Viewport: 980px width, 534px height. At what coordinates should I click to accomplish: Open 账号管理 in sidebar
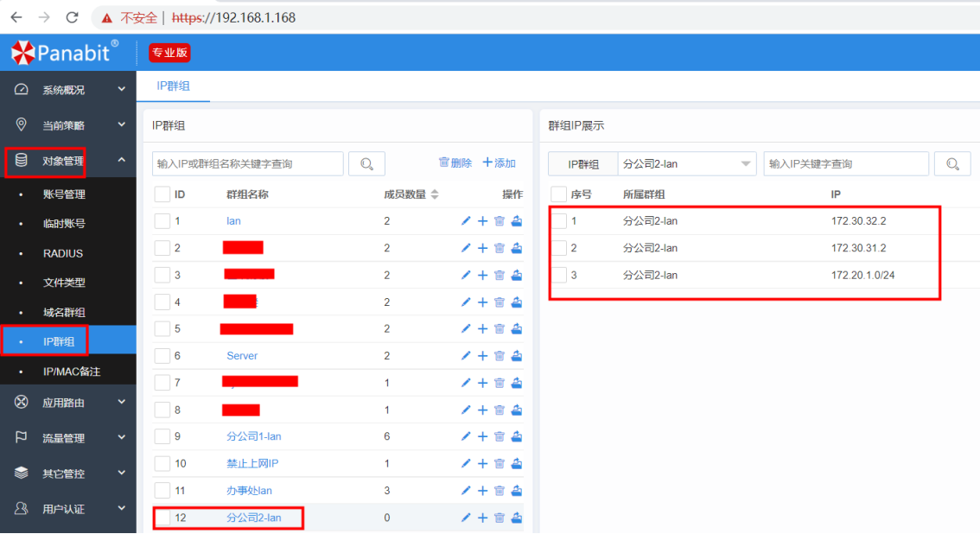(x=64, y=194)
